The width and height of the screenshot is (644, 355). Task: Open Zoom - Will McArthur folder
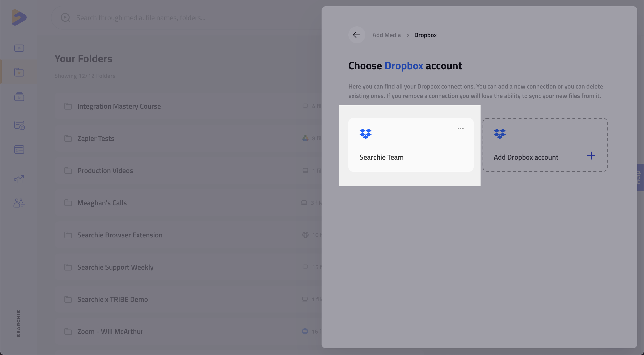pos(188,332)
